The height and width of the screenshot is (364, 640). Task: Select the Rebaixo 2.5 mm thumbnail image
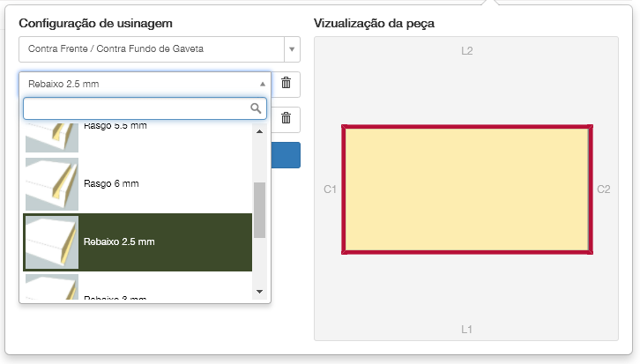point(52,242)
